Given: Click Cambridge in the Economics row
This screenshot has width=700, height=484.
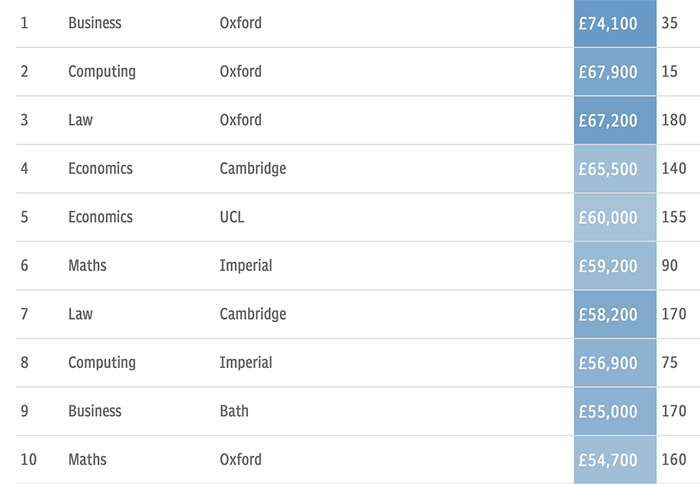Looking at the screenshot, I should pyautogui.click(x=253, y=168).
